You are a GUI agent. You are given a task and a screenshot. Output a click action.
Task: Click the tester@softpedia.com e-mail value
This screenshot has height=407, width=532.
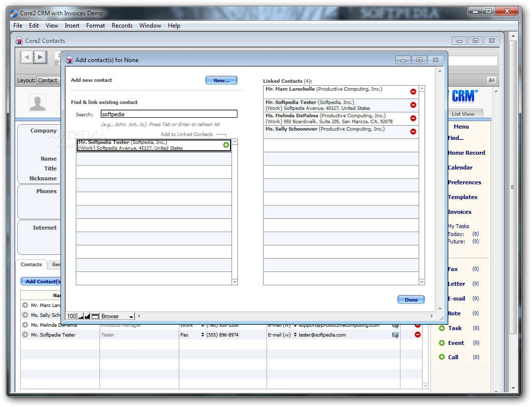point(322,335)
